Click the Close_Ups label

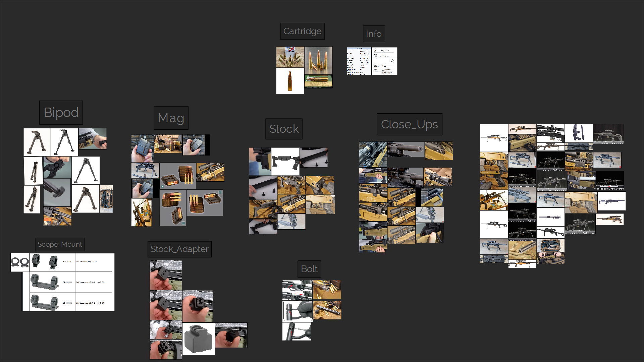point(409,124)
